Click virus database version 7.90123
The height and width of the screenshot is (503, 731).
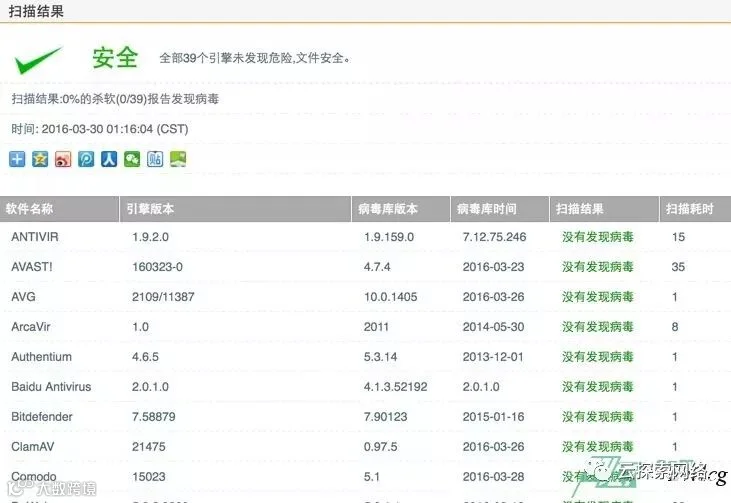[x=386, y=416]
